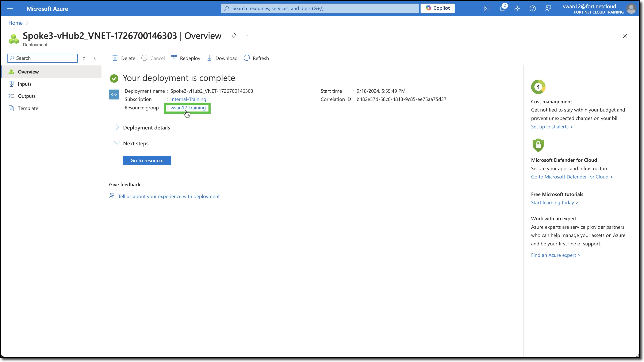This screenshot has height=362, width=644.
Task: Open Find an Azure expert link
Action: pyautogui.click(x=556, y=255)
